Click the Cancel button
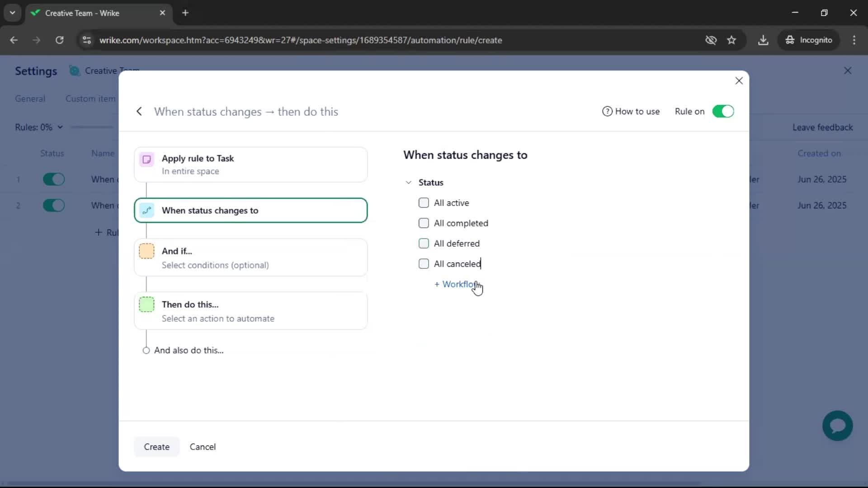 point(203,447)
